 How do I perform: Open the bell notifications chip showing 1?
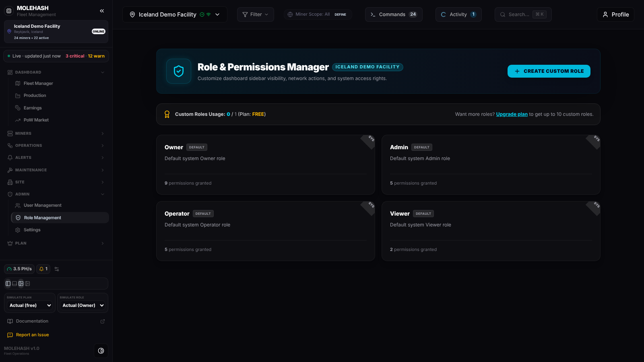click(43, 269)
